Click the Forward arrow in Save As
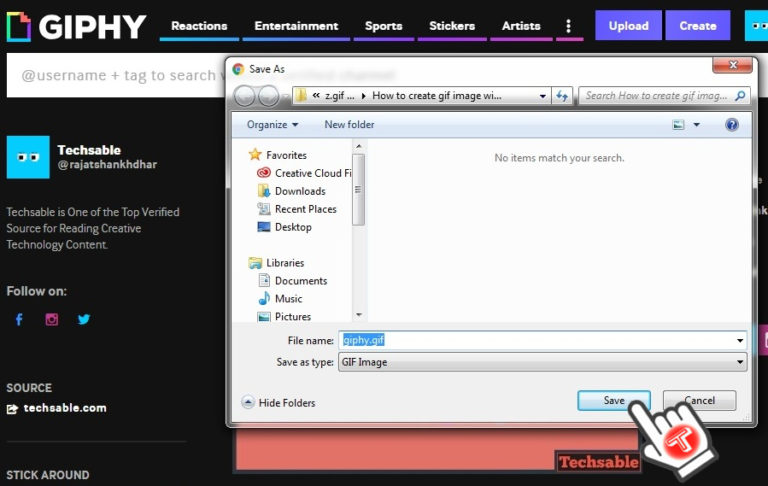This screenshot has height=486, width=768. [268, 96]
